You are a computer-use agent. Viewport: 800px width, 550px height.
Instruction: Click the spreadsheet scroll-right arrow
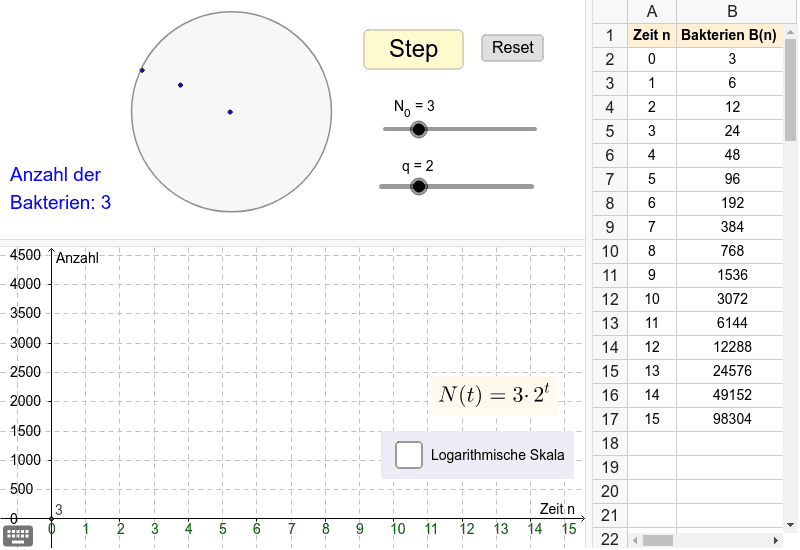pyautogui.click(x=776, y=540)
